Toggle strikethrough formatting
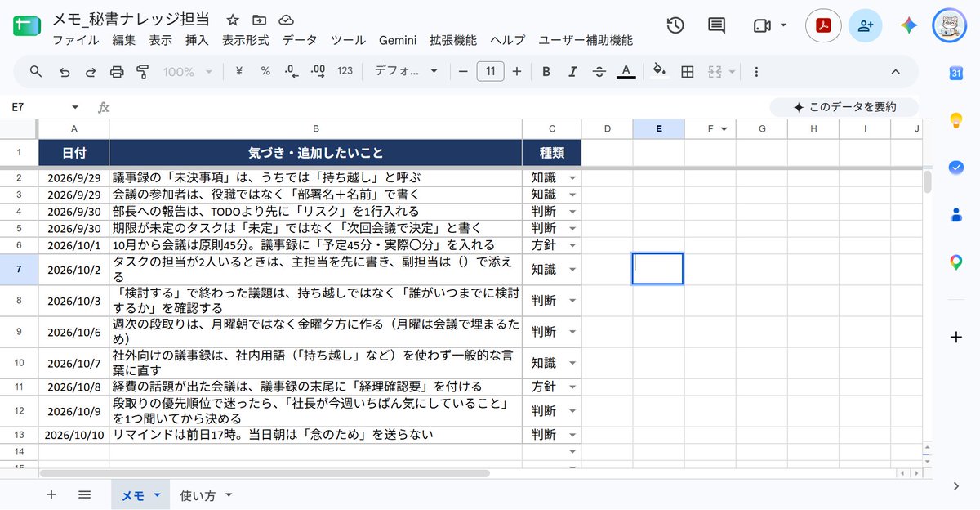This screenshot has height=510, width=980. click(x=599, y=72)
